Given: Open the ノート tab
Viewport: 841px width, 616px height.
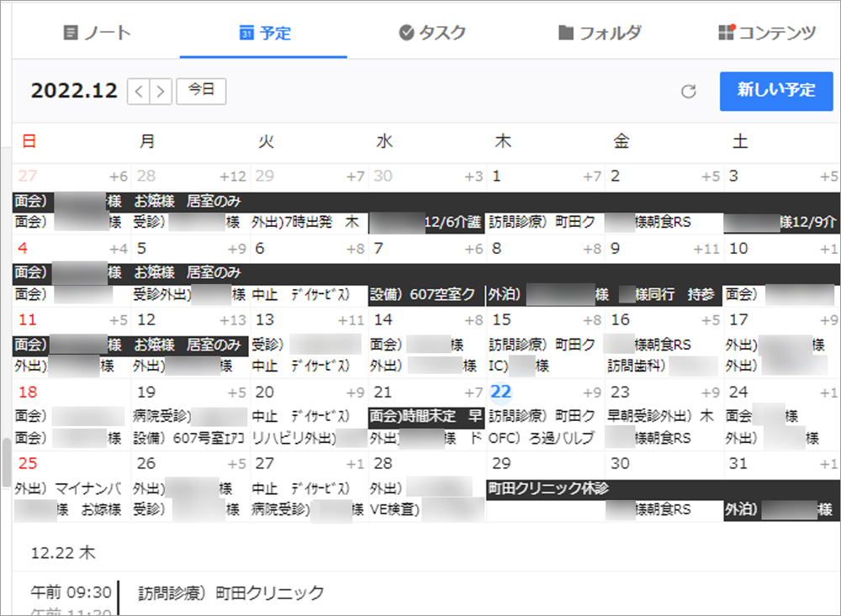Looking at the screenshot, I should pos(98,33).
